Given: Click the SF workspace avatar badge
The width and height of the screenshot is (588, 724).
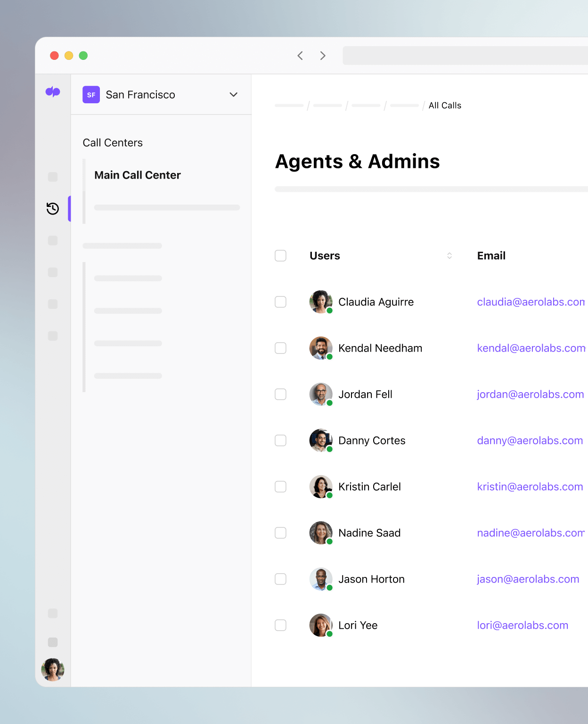Looking at the screenshot, I should (x=91, y=94).
